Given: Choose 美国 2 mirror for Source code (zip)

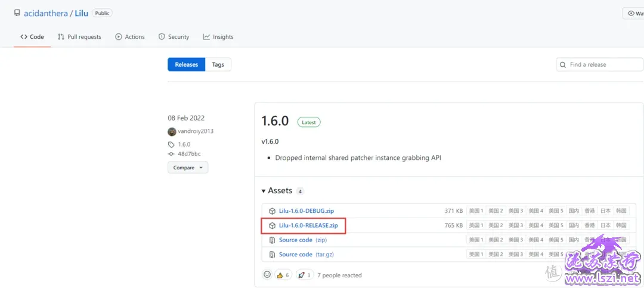Looking at the screenshot, I should pyautogui.click(x=496, y=240).
